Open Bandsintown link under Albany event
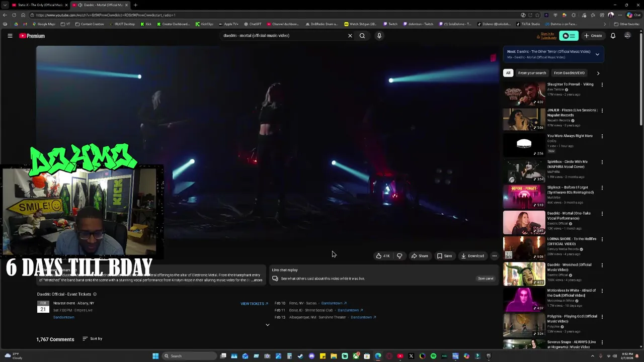Screen dimensions: 644x362 (x=64, y=317)
